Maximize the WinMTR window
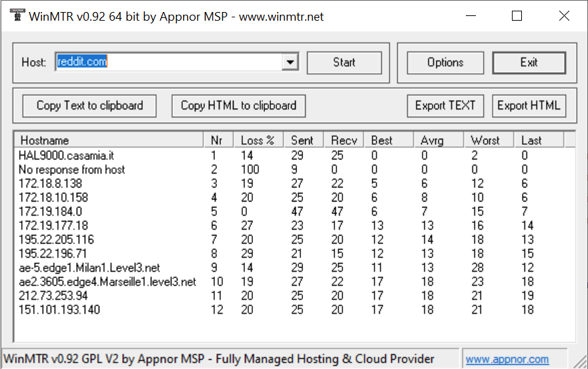The image size is (588, 369). [x=517, y=16]
